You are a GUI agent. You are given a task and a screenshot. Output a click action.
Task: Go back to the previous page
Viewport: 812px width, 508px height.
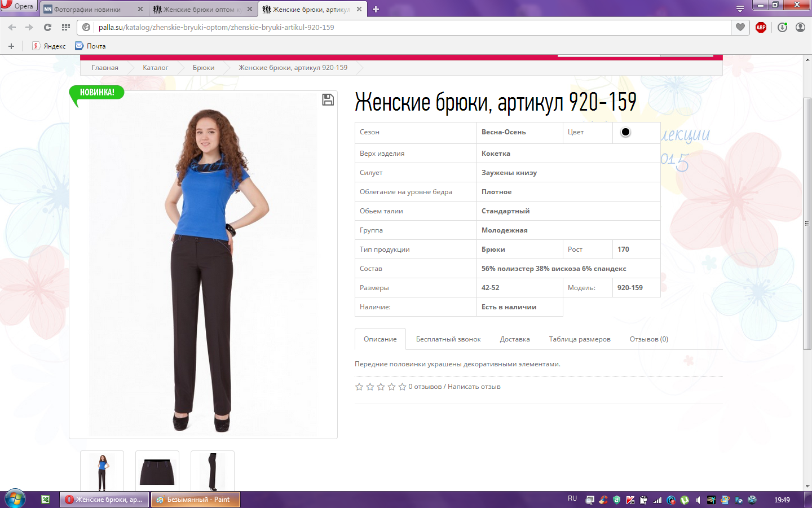(x=12, y=27)
